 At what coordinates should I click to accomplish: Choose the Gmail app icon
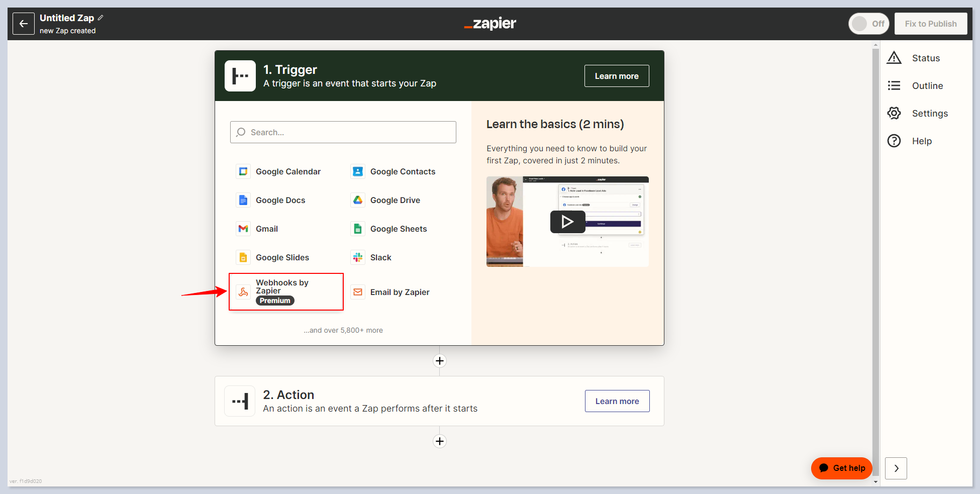[x=243, y=229]
